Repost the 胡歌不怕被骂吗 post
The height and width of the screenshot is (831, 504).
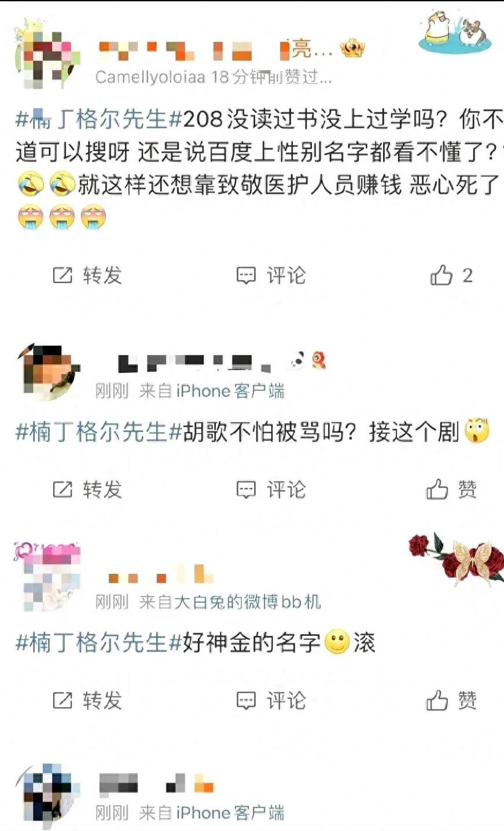pos(88,490)
